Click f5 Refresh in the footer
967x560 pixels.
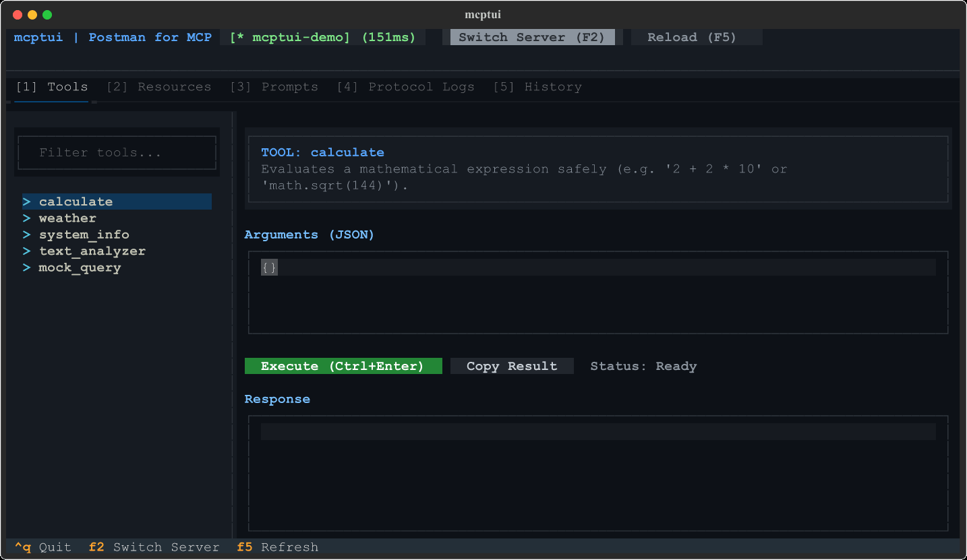click(277, 547)
